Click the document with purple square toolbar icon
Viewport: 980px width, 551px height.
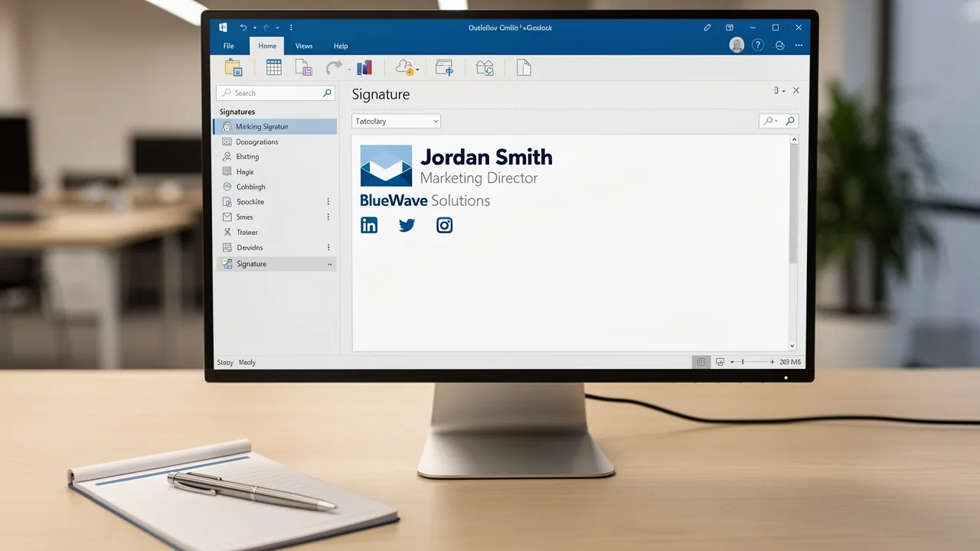tap(304, 67)
